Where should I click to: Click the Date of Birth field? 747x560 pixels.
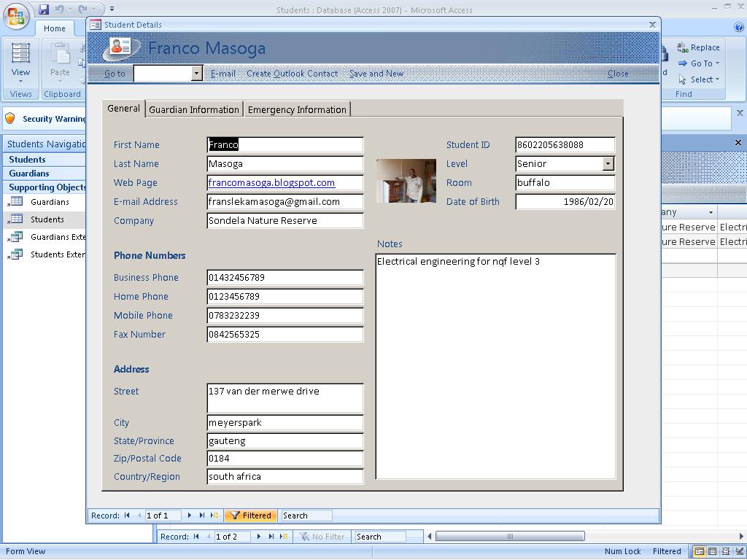coord(565,202)
